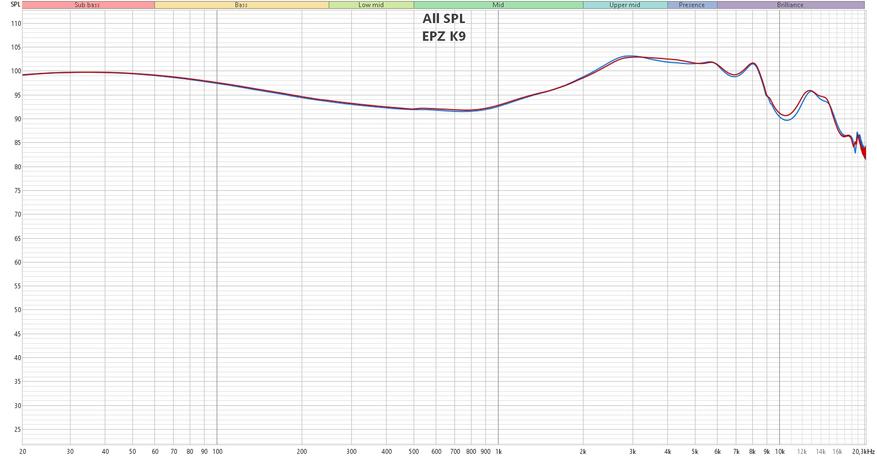Click the 60 value on SPL axis
The image size is (877, 458).
pos(17,262)
